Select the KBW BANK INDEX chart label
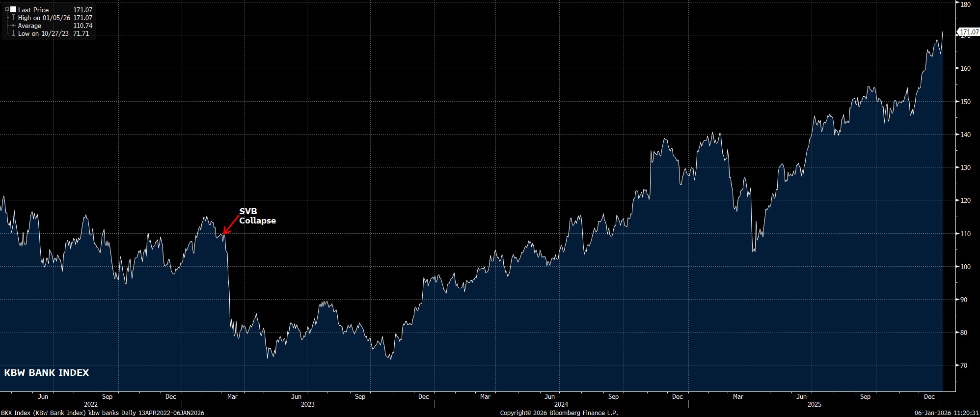 (x=46, y=373)
